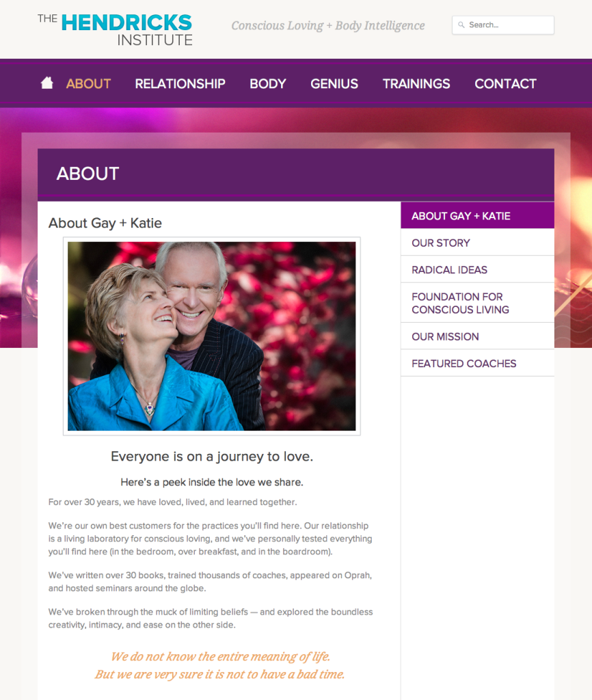The width and height of the screenshot is (592, 700).
Task: Click the home icon in navigation bar
Action: point(47,83)
